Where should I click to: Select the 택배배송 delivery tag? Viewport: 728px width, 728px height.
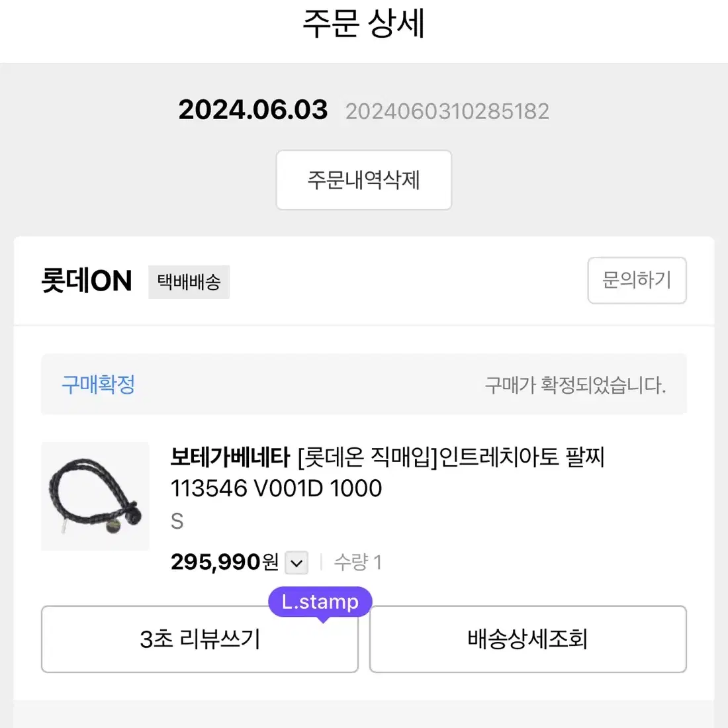189,282
